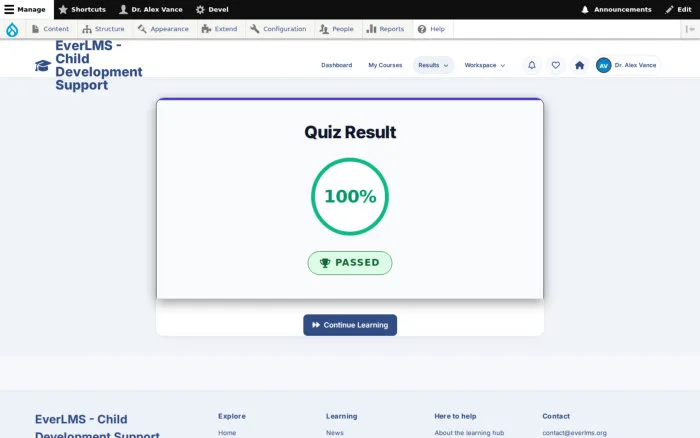Click the Continue Learning button

pyautogui.click(x=350, y=325)
